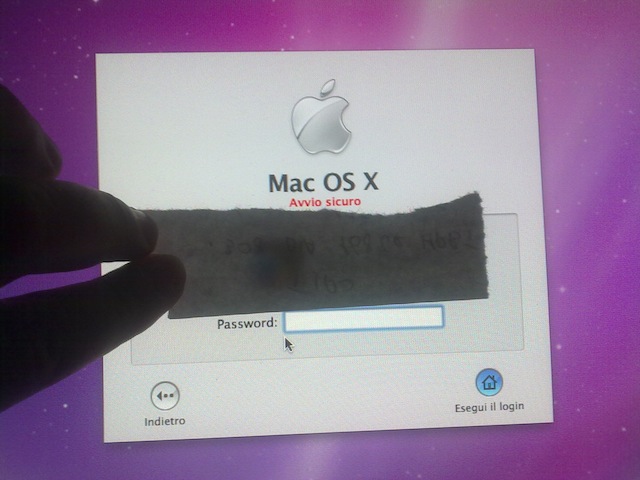Click the Avvio sicuro red text
The width and height of the screenshot is (640, 480).
coord(325,202)
